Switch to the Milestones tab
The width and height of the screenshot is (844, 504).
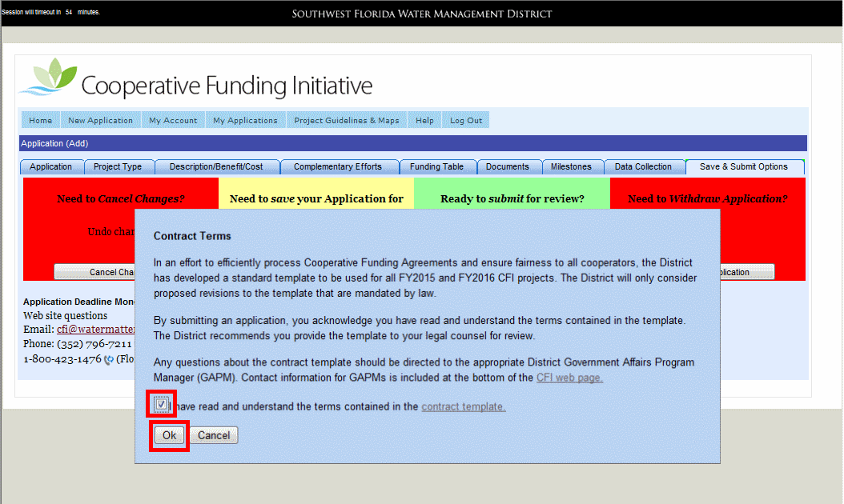[x=571, y=166]
